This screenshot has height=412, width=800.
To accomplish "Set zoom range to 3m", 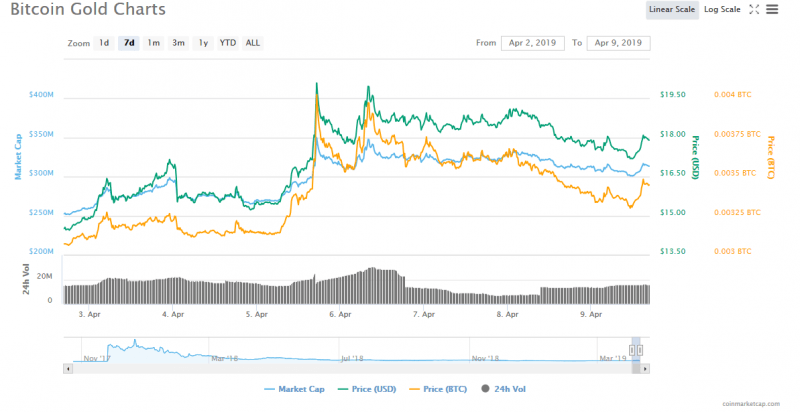I will 178,43.
